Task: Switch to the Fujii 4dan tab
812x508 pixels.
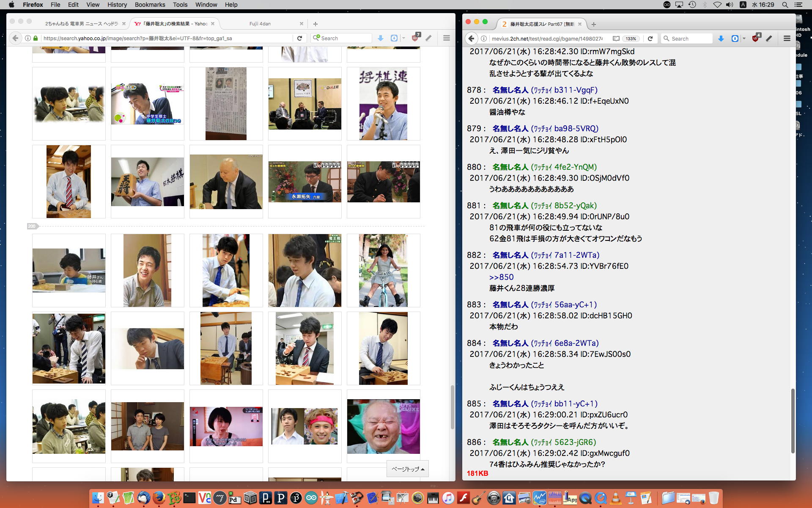Action: [260, 24]
